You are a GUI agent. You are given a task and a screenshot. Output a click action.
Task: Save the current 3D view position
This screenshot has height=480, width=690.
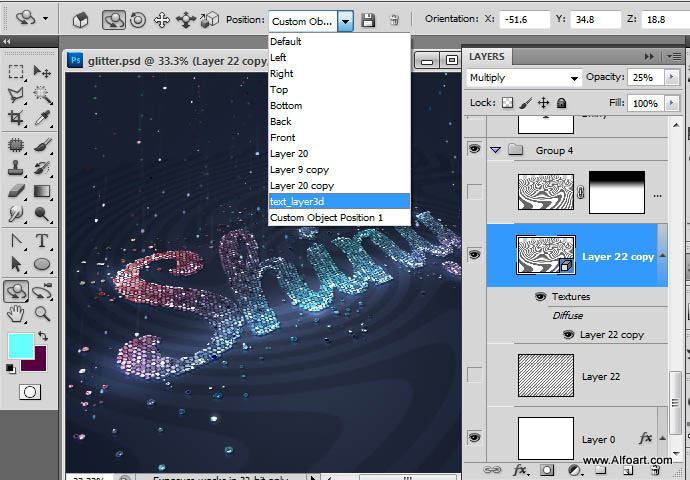point(369,20)
